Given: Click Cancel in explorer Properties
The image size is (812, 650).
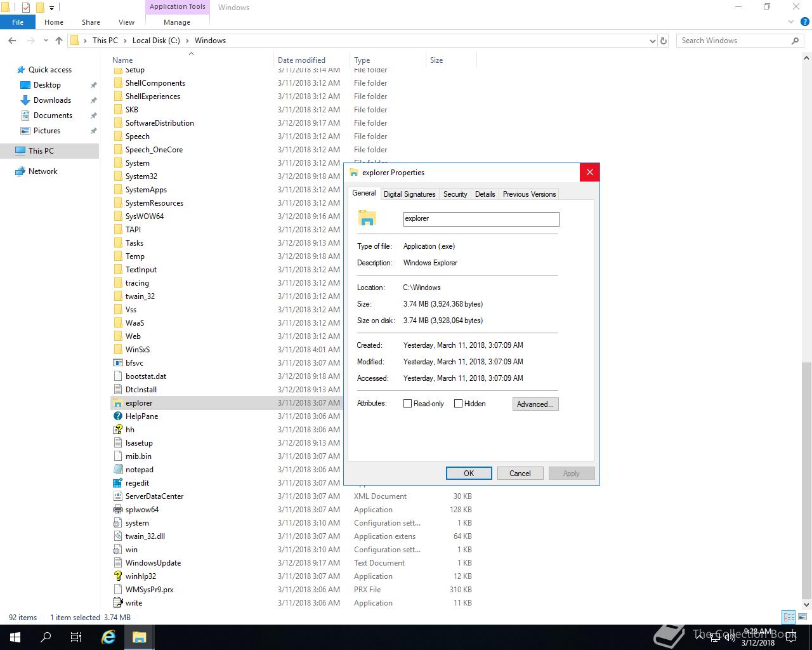Looking at the screenshot, I should (520, 474).
